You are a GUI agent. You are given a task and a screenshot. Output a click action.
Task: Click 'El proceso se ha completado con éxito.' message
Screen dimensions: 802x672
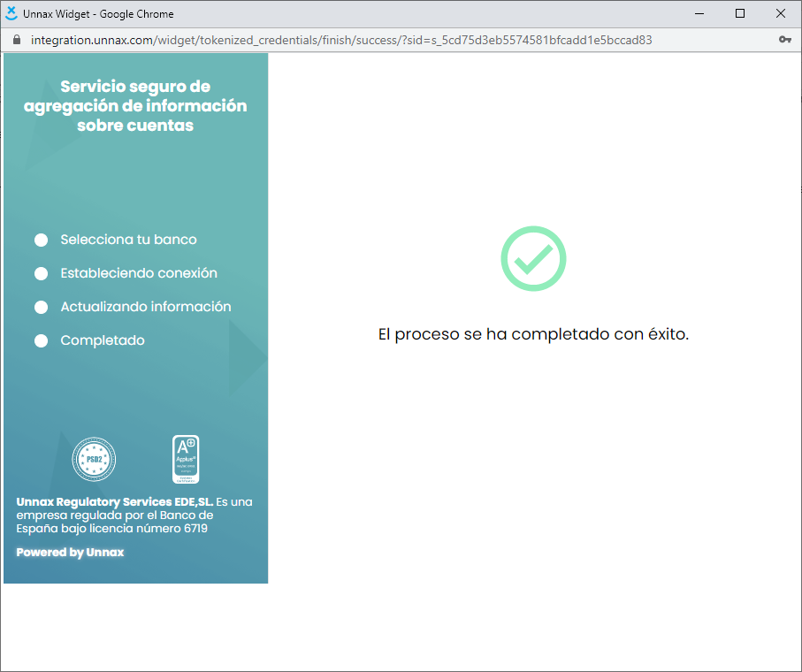coord(533,334)
